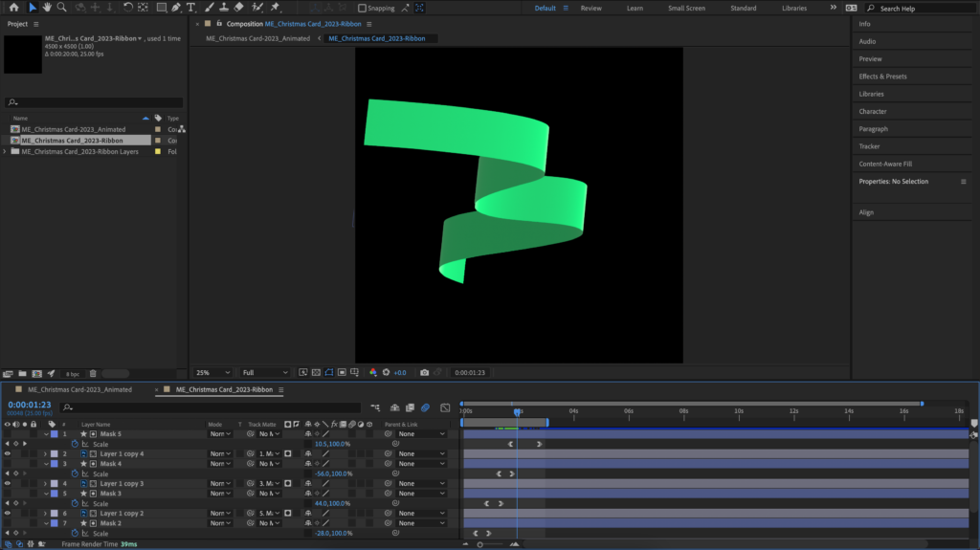This screenshot has height=550, width=980.
Task: Toggle the frame blending switch in timeline
Action: tap(410, 407)
